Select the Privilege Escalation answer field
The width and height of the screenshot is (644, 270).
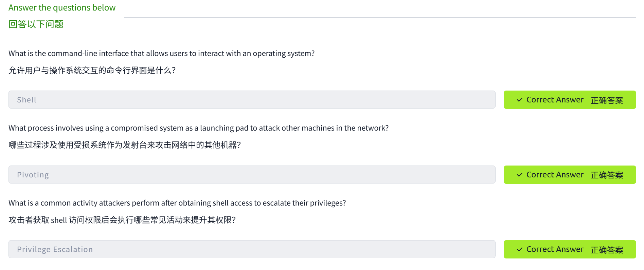pyautogui.click(x=252, y=249)
